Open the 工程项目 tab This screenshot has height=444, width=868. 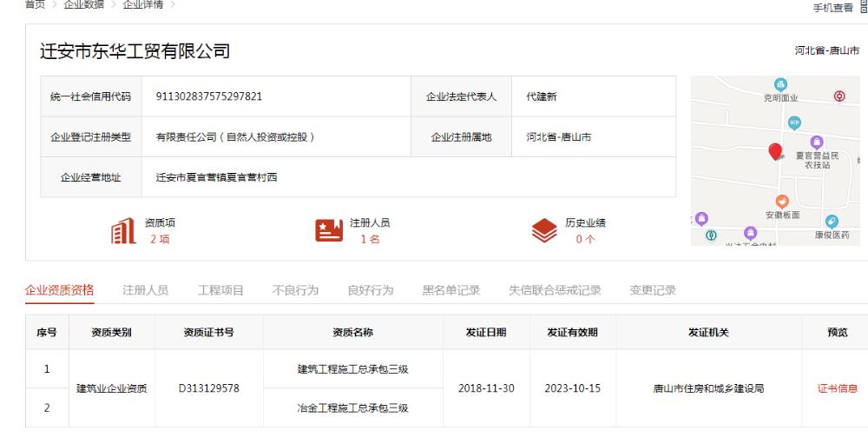click(x=220, y=290)
